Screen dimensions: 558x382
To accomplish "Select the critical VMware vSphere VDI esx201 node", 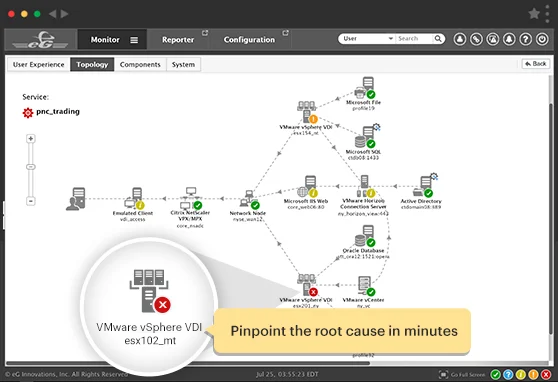I will pyautogui.click(x=307, y=286).
